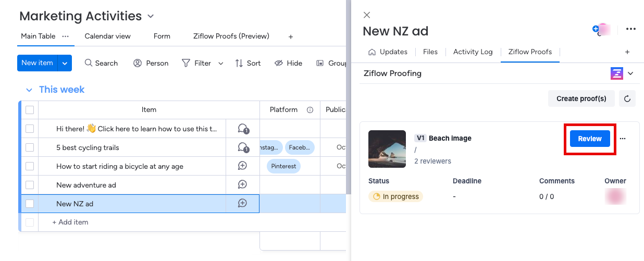Screen dimensions: 644x261
Task: Check the box for New adventure ad
Action: click(x=30, y=185)
